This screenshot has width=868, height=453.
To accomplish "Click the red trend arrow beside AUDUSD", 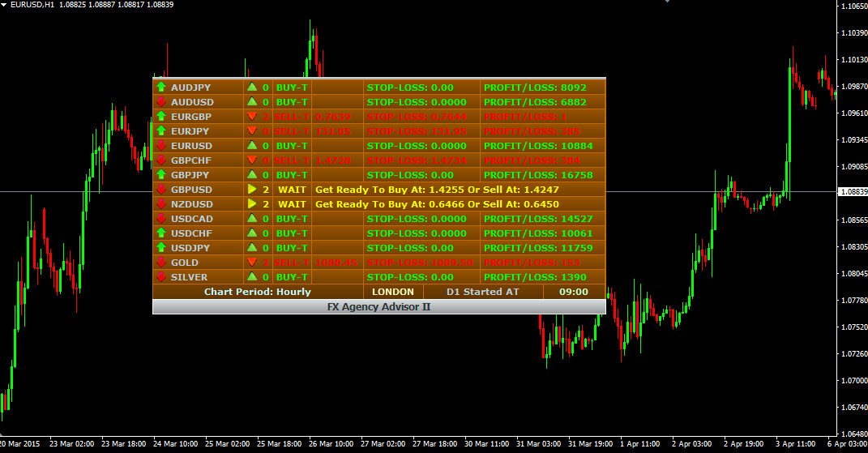I will tap(161, 101).
